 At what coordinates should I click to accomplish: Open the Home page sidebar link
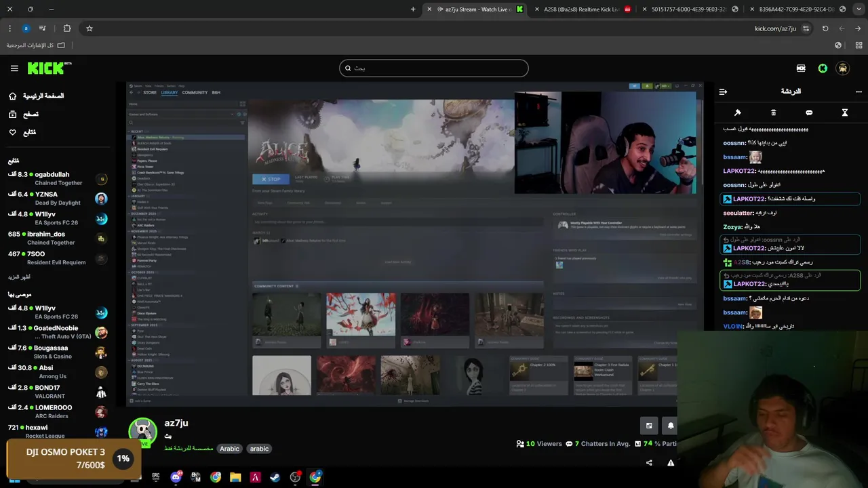(37, 96)
